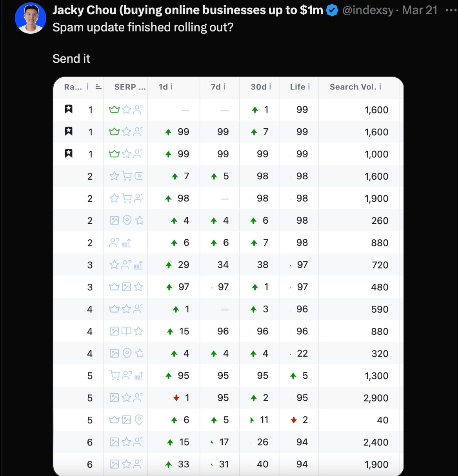This screenshot has width=458, height=476.
Task: Click the Search Vol. info icon
Action: tap(380, 87)
